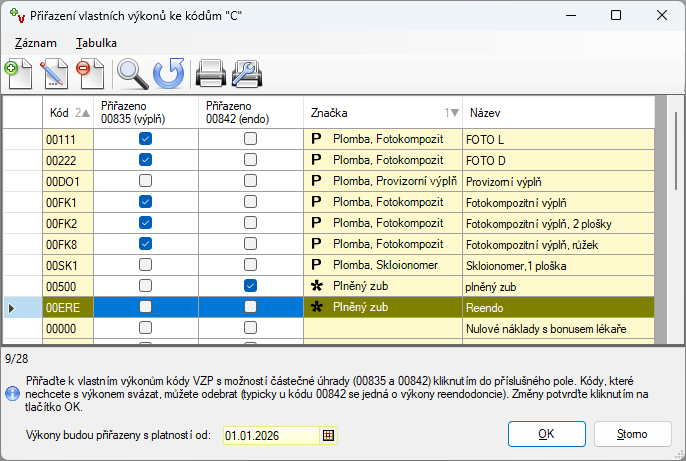Sort by Kód column header
The width and height of the screenshot is (686, 461).
[x=66, y=112]
